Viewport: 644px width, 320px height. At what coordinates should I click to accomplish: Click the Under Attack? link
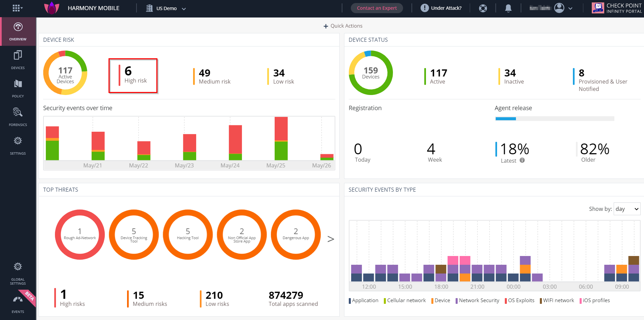(x=446, y=8)
